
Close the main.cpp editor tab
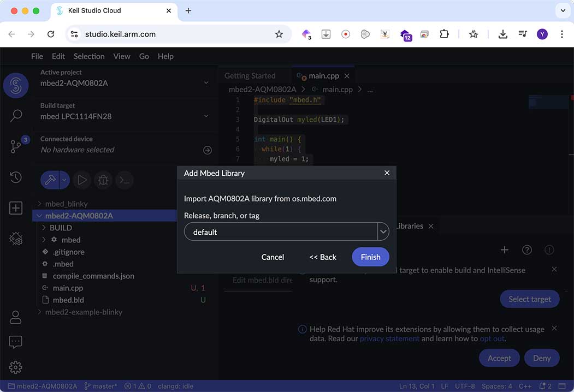pyautogui.click(x=347, y=76)
